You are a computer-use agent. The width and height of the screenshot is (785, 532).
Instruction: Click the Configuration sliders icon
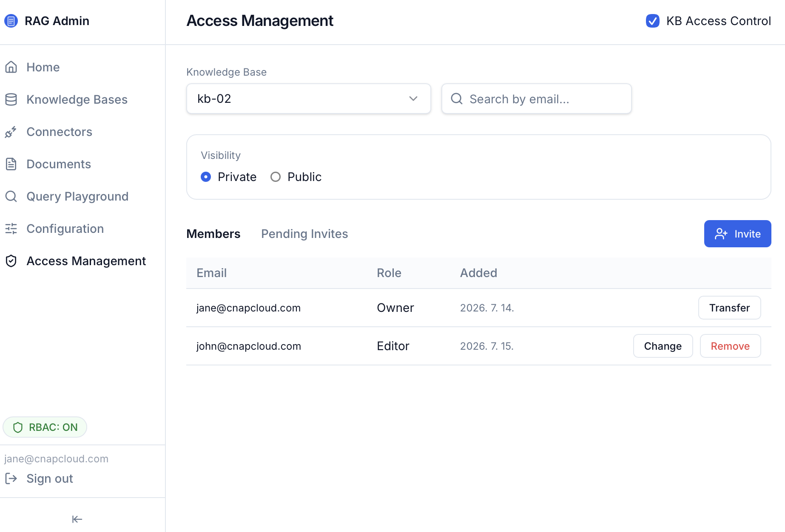[x=11, y=229]
